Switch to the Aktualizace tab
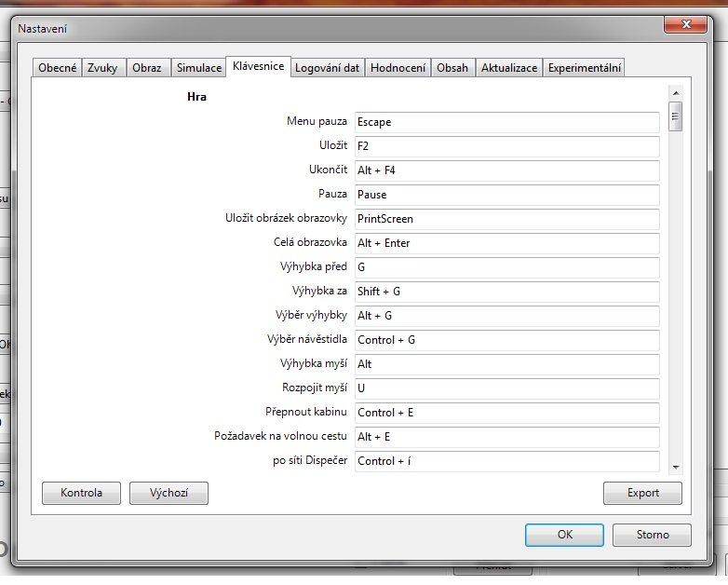Viewport: 728px width, 585px height. tap(509, 68)
